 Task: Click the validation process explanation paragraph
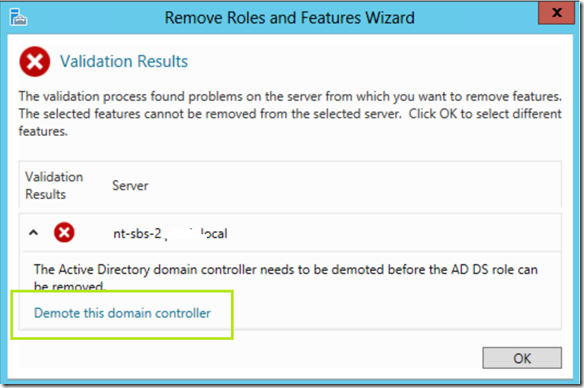coord(290,114)
